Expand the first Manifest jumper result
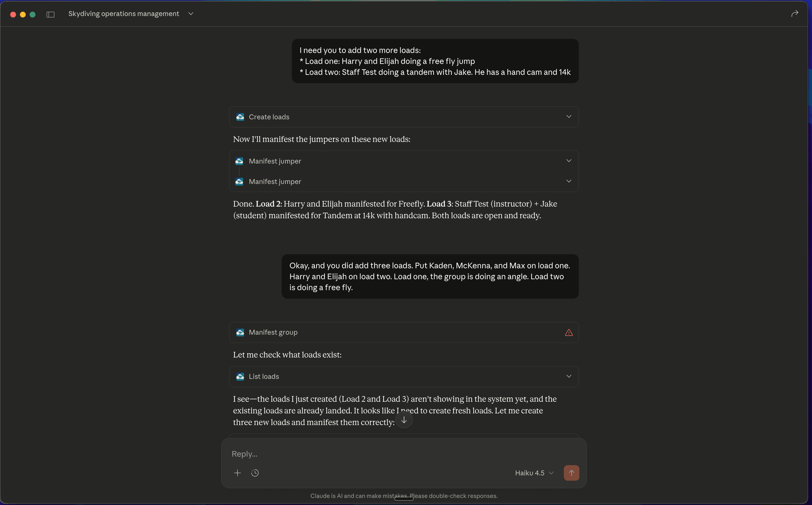812x505 pixels. 568,161
